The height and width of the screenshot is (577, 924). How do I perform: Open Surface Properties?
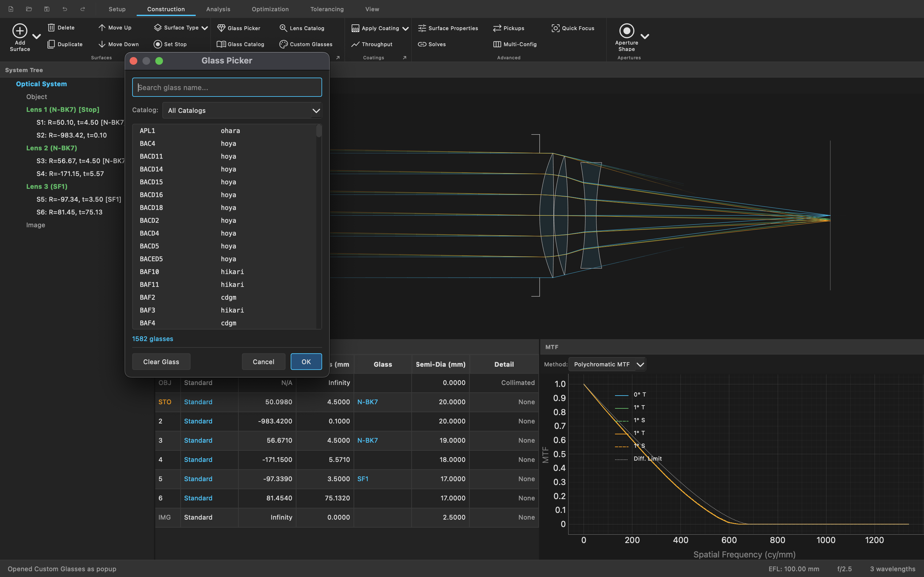(x=422, y=28)
